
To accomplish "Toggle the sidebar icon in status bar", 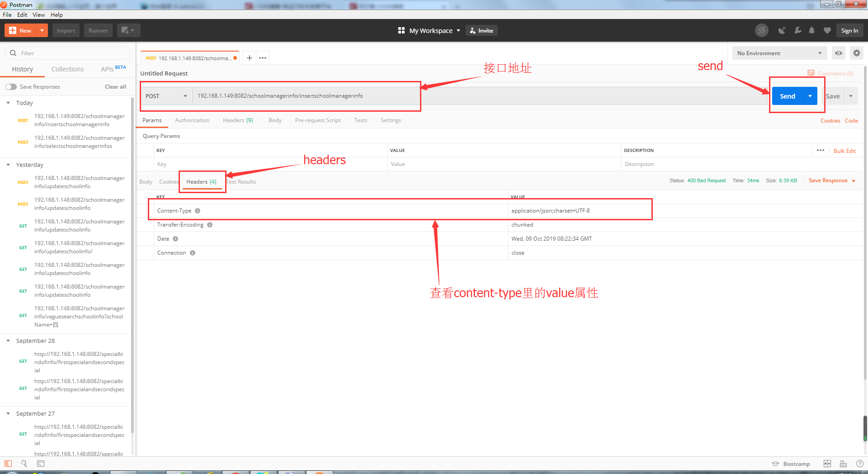I will 8,464.
